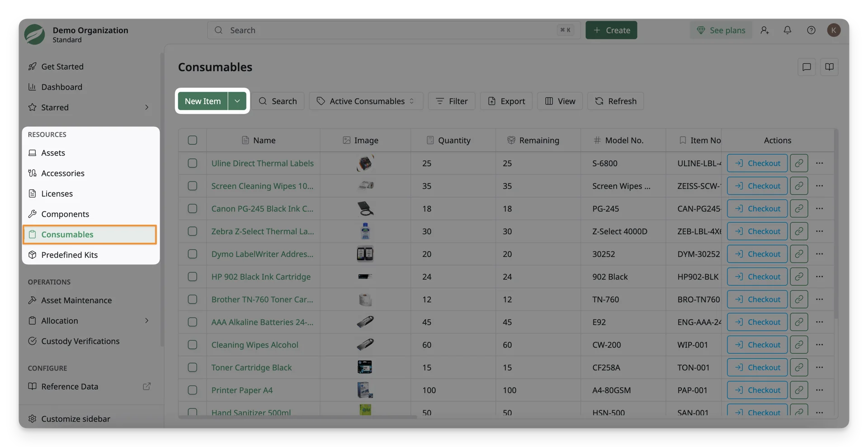This screenshot has width=868, height=447.
Task: Open more actions for AAA Alkaline Batteries row
Action: click(x=820, y=322)
